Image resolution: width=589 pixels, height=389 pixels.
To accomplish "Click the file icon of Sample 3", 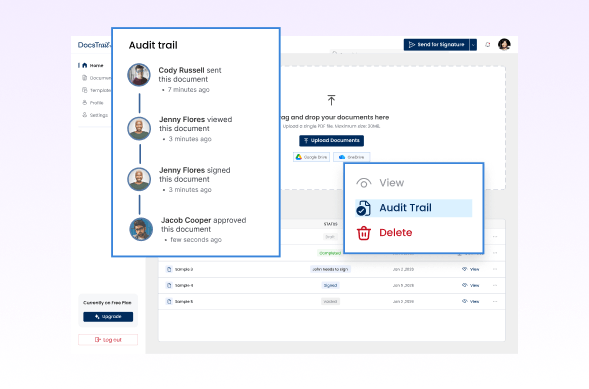I will tap(169, 269).
